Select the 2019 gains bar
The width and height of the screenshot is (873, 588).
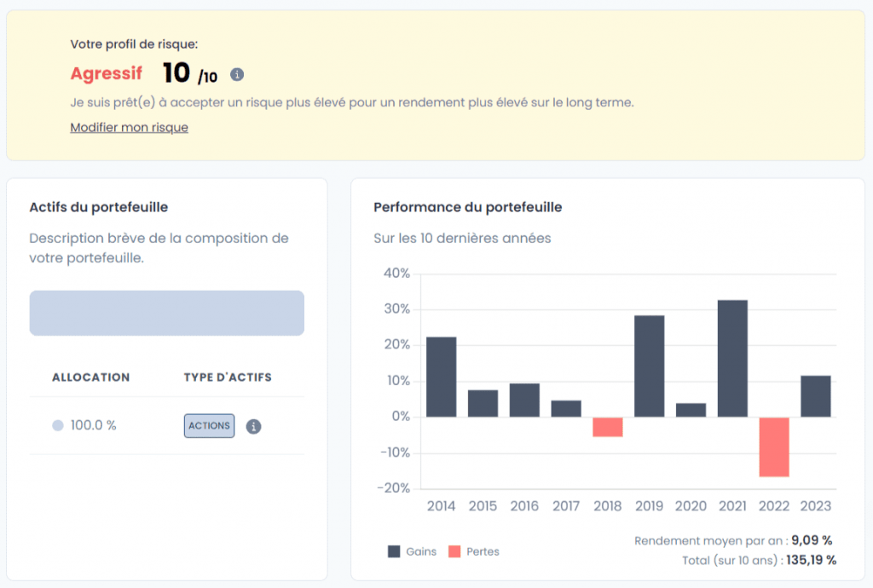(650, 366)
